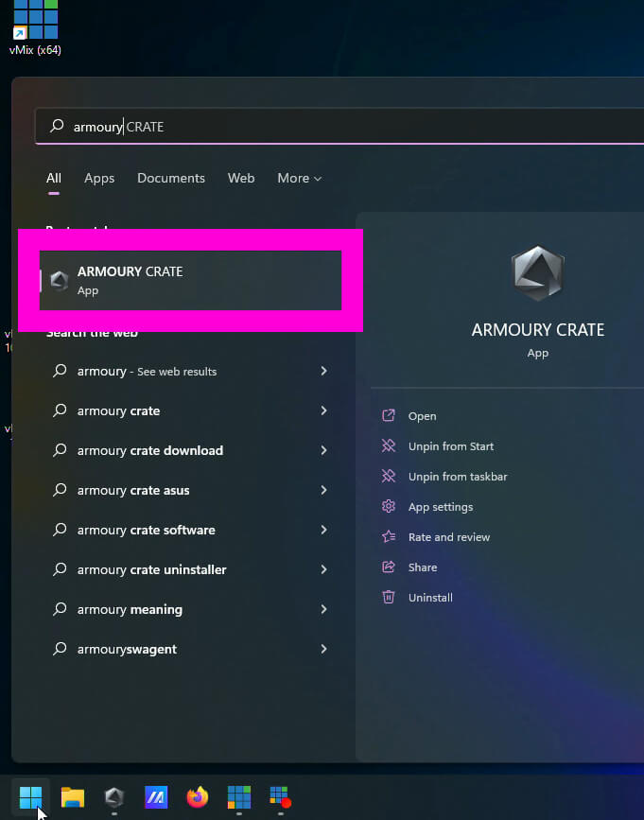Launch Armoury Crate from the taskbar icon

point(114,796)
